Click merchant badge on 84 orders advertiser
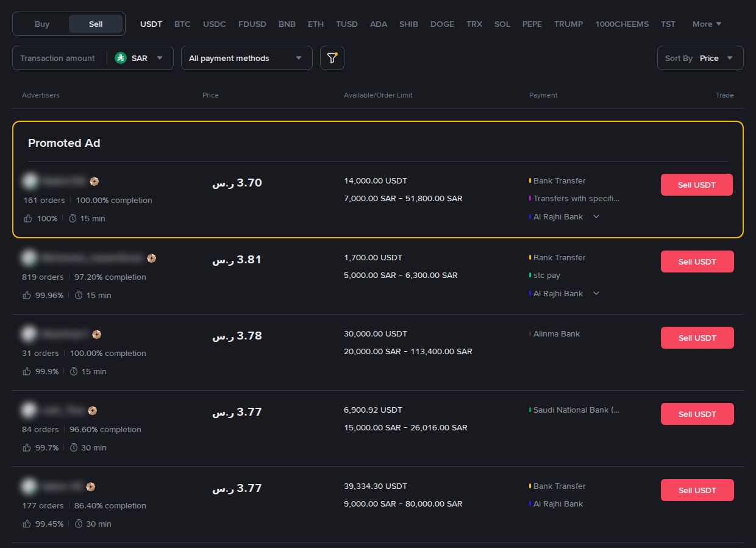Screen dimensions: 756x548 point(92,410)
